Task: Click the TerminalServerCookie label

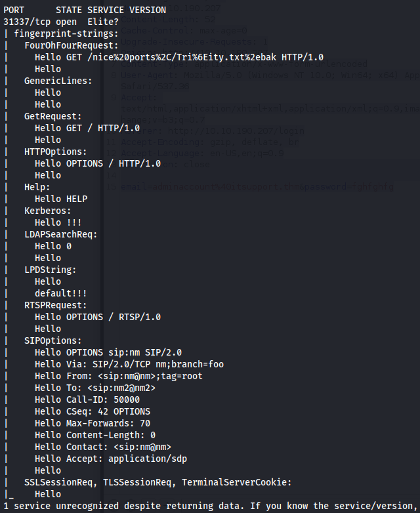Action: click(x=237, y=482)
